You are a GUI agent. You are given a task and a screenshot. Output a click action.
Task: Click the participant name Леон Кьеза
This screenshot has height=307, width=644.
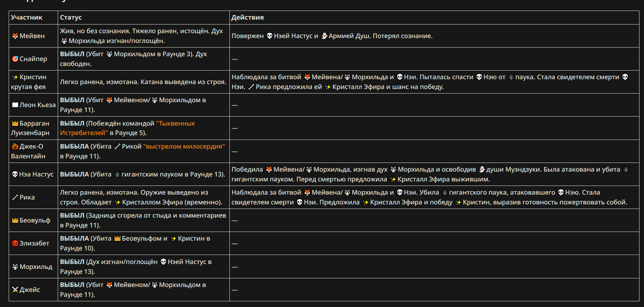click(37, 105)
